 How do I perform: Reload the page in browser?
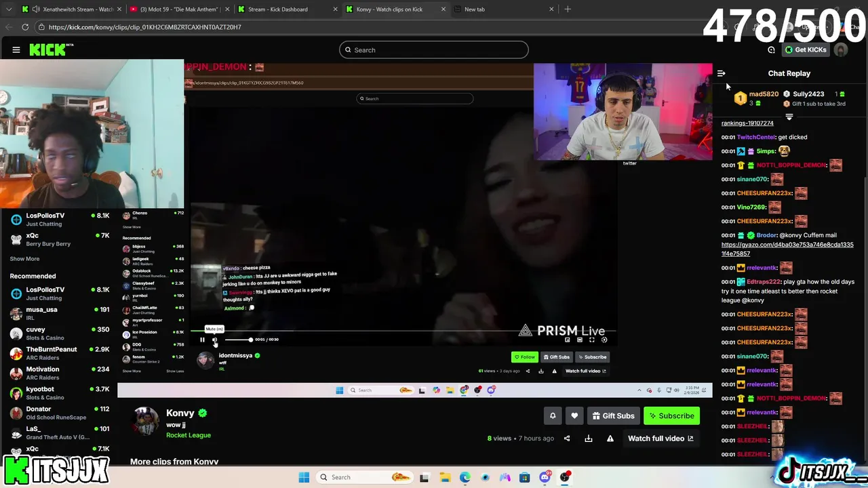click(25, 27)
